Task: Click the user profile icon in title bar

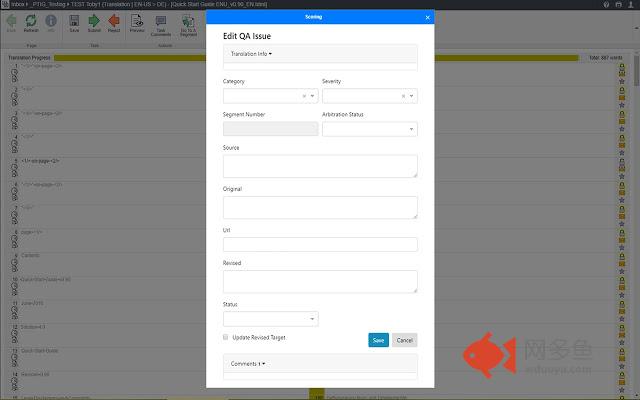Action: 631,4
